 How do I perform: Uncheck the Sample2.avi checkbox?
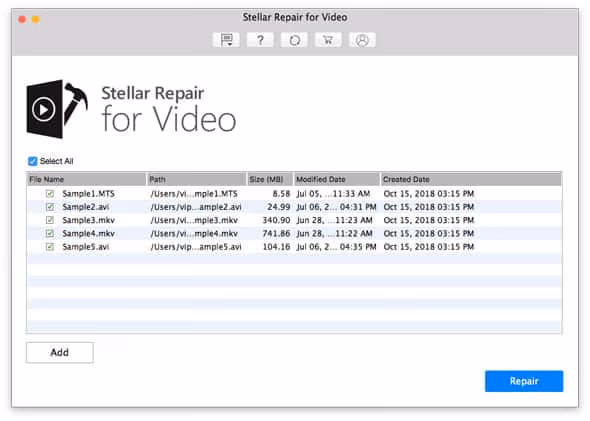(x=50, y=207)
